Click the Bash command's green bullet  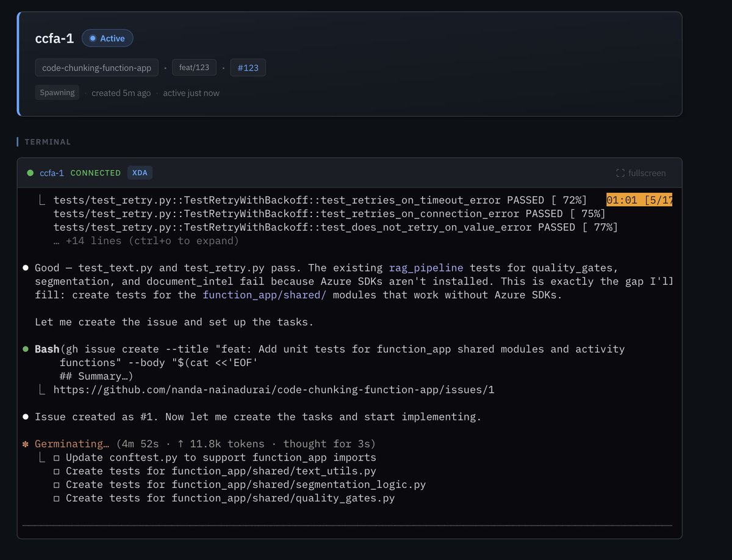point(26,350)
